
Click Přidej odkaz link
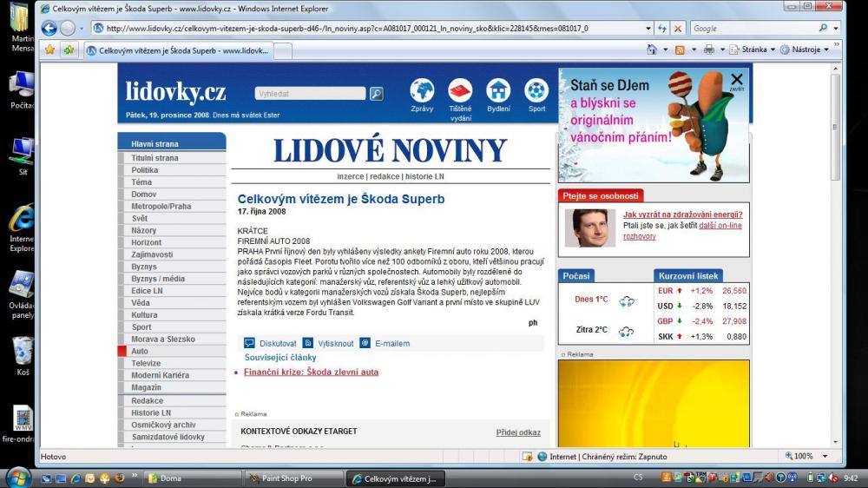pos(518,432)
